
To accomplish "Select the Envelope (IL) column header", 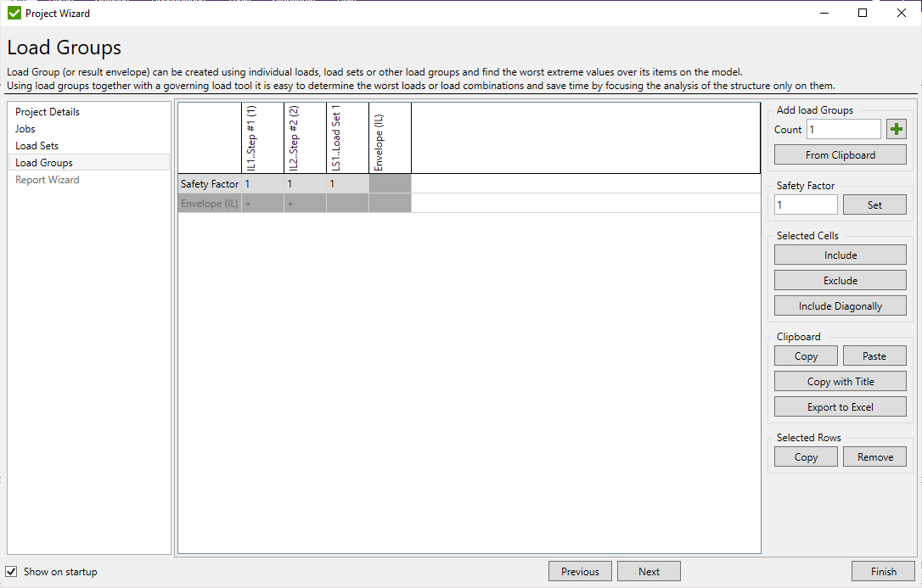I will (x=390, y=138).
